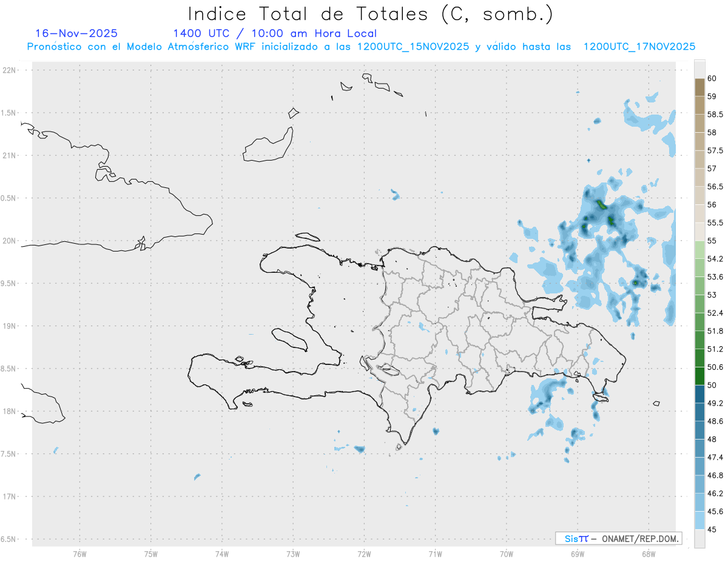Screen dimensions: 728x562
Task: Click the 70W longitude label
Action: 507,554
